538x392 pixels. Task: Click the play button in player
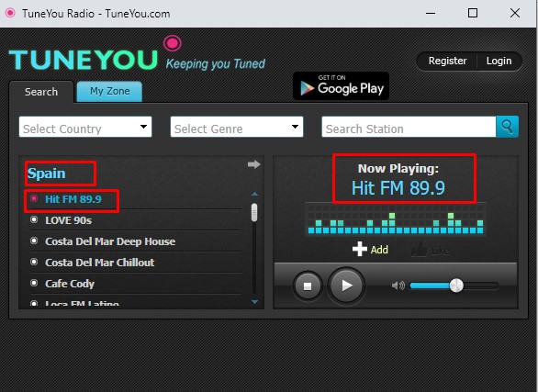pyautogui.click(x=346, y=286)
